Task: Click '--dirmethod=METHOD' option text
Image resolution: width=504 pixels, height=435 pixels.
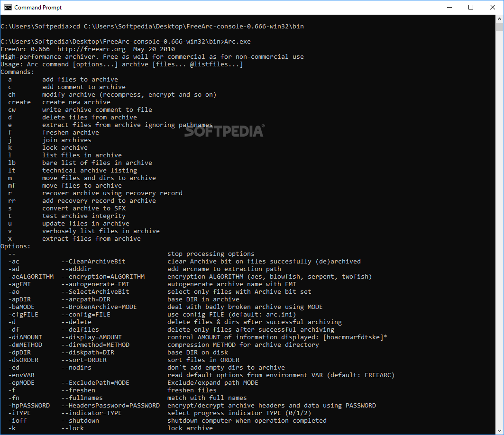Action: coord(95,344)
